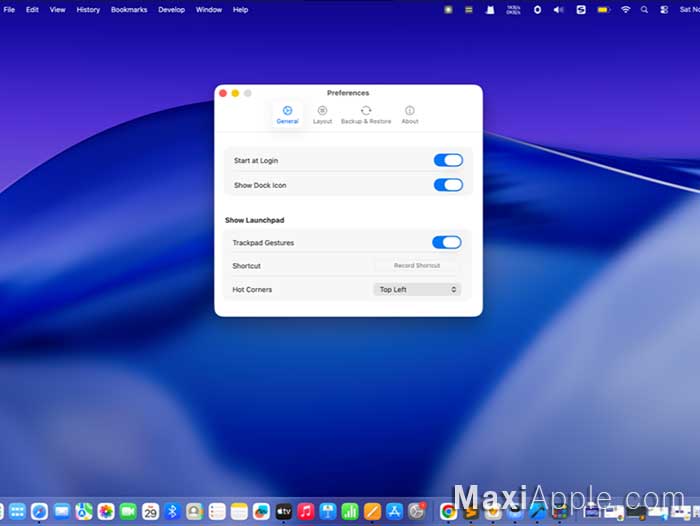Open Numbers from the Dock
The image size is (700, 526).
tap(350, 511)
